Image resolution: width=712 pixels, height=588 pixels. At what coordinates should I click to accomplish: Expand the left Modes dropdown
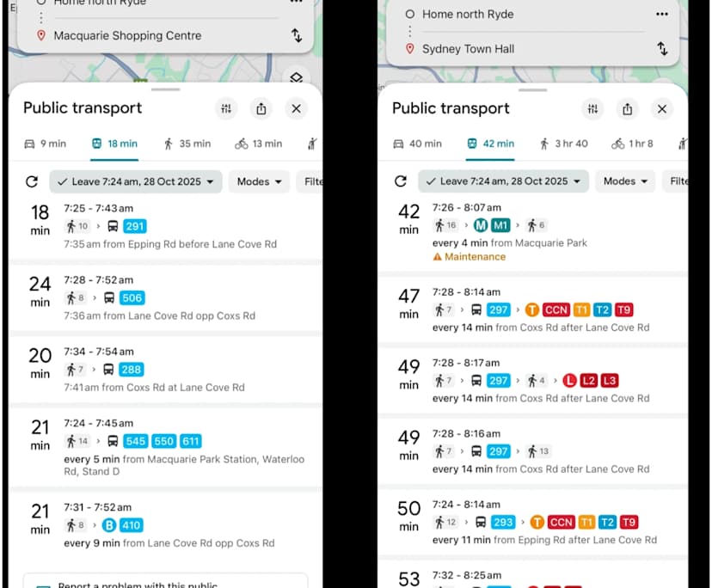(x=259, y=181)
